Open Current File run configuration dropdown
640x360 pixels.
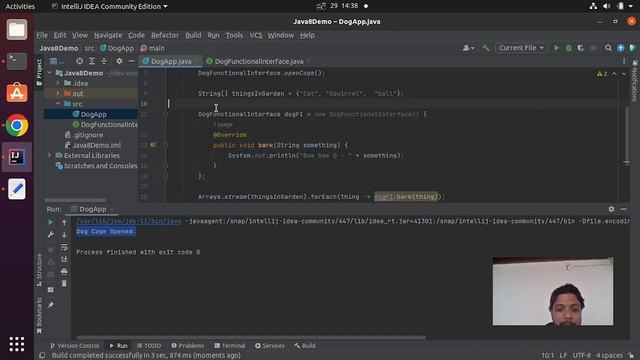click(521, 48)
